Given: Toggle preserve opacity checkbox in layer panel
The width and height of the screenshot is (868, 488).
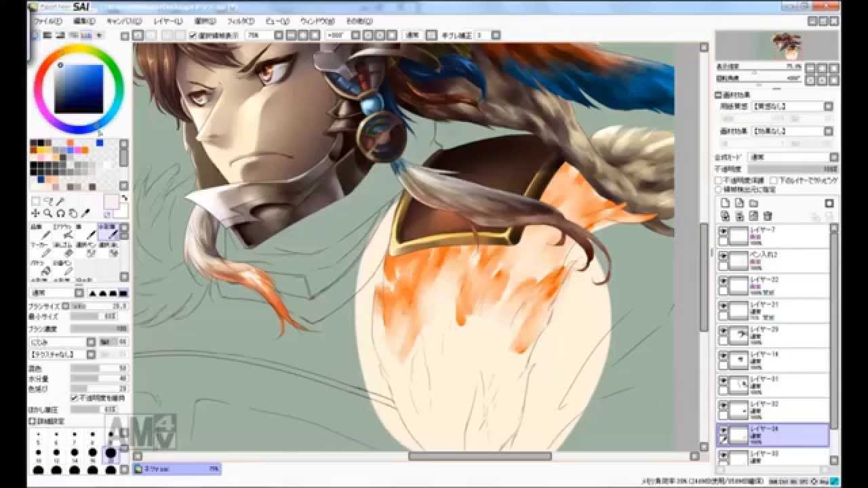Looking at the screenshot, I should [x=719, y=181].
